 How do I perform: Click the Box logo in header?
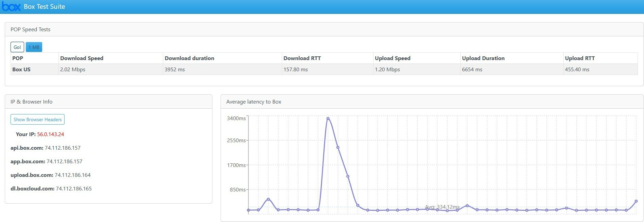click(x=11, y=6)
